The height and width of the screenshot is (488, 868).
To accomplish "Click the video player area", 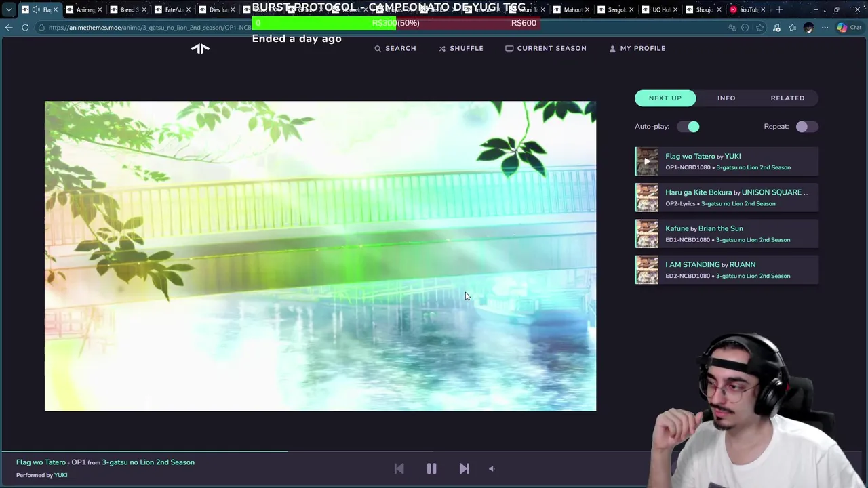I will coord(320,256).
